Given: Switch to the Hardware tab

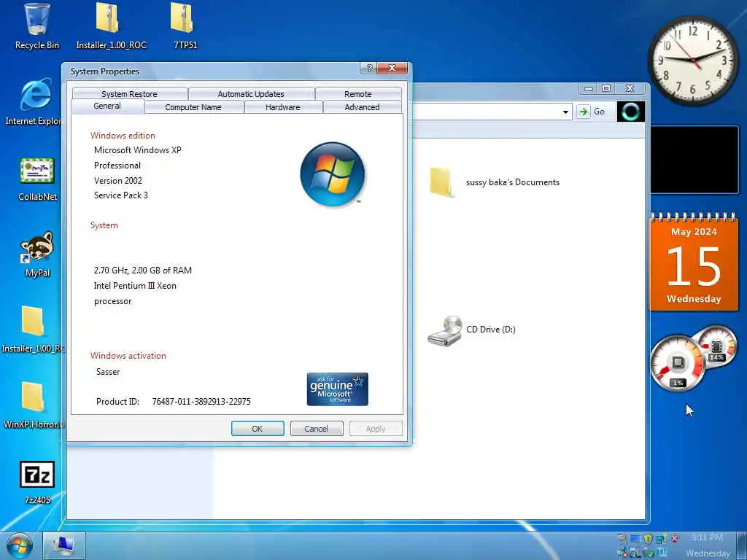Looking at the screenshot, I should (283, 107).
